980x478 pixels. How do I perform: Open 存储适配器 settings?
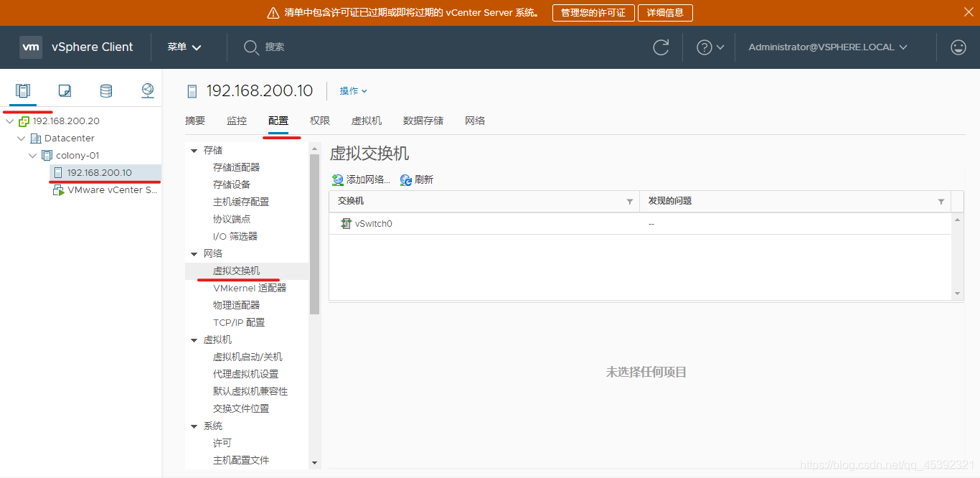237,167
